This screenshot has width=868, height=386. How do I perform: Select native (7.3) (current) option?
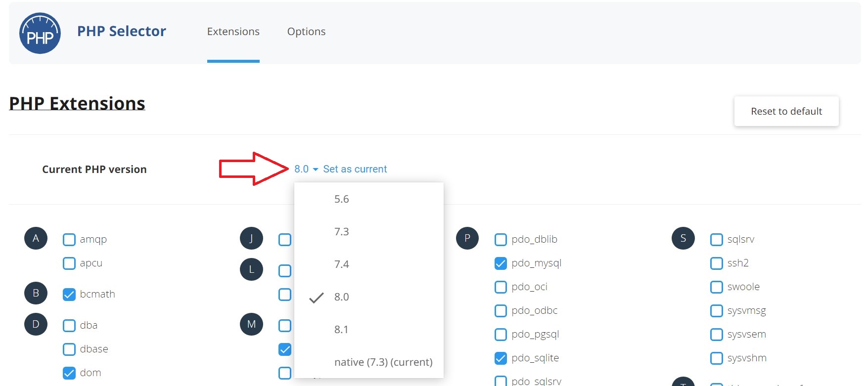coord(383,362)
